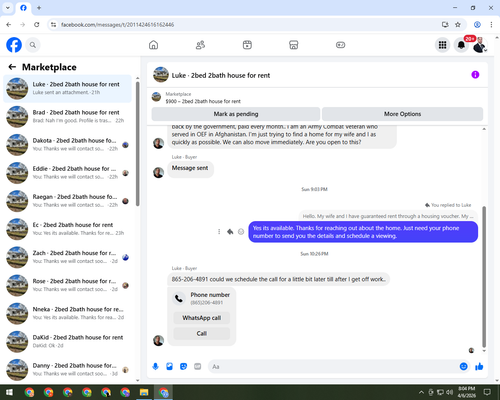Click the conversation list scrollbar
This screenshot has width=500, height=400.
pos(137,143)
